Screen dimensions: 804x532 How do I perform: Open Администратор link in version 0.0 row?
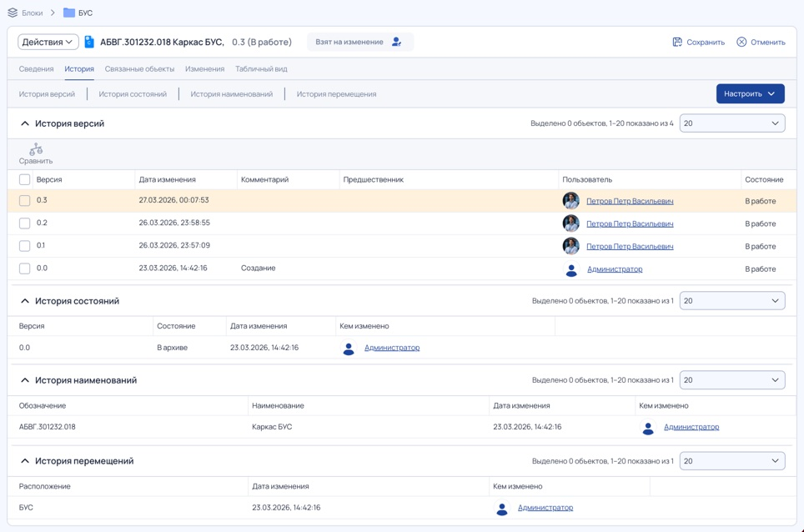[615, 269]
